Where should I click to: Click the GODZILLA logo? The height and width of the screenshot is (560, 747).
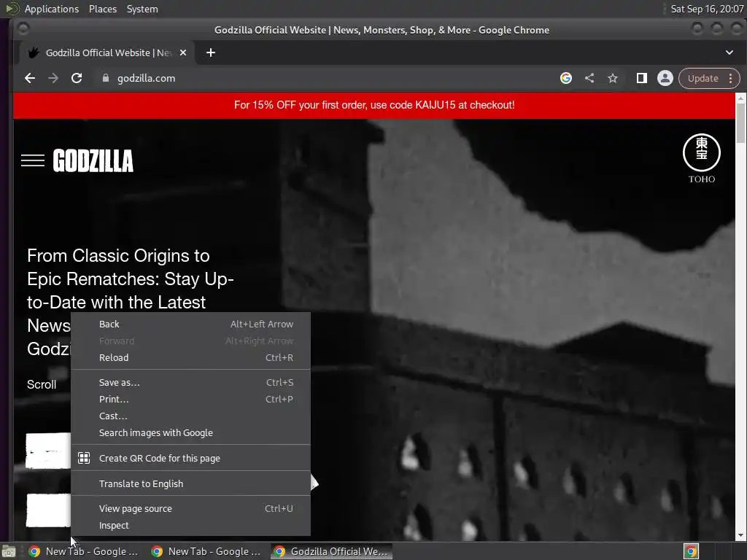93,160
